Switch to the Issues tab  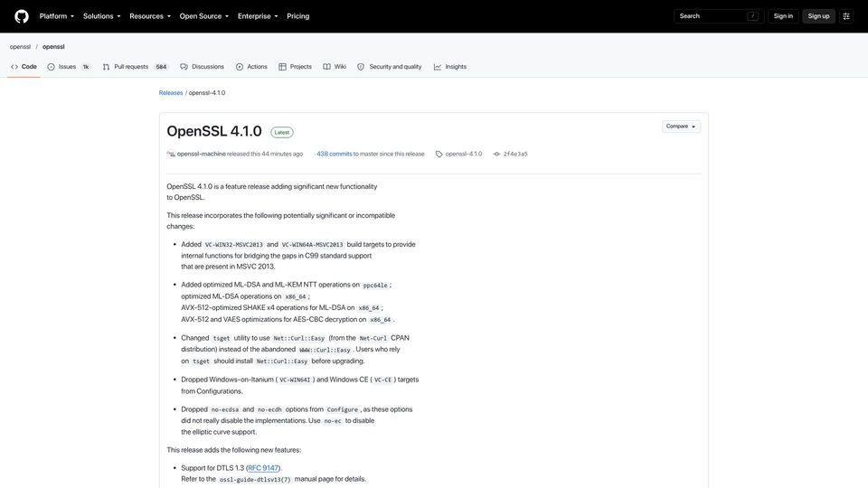[x=69, y=67]
